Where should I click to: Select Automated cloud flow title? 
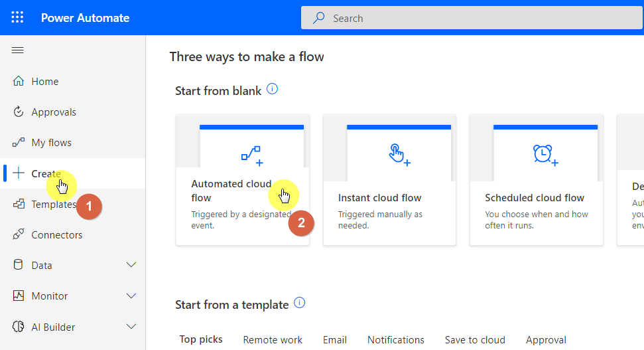[x=231, y=191]
